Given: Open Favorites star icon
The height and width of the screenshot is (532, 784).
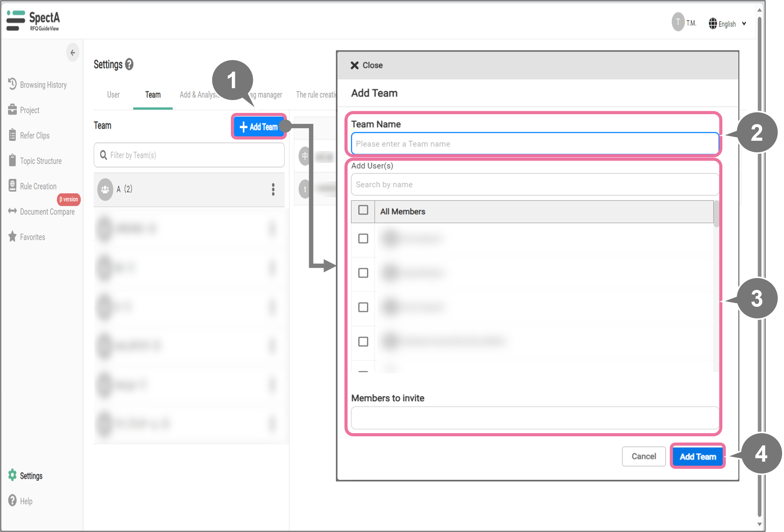Looking at the screenshot, I should click(x=12, y=236).
